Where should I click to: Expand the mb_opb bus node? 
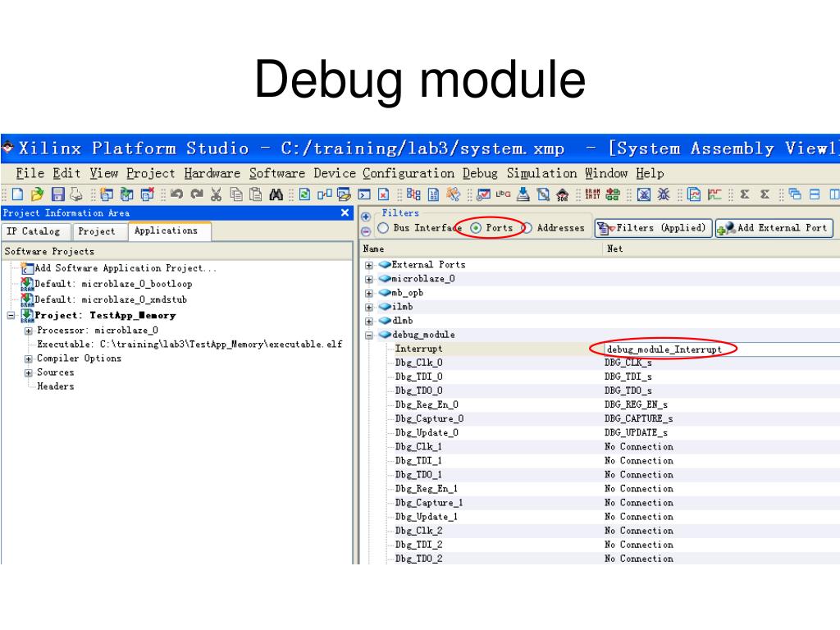click(369, 293)
